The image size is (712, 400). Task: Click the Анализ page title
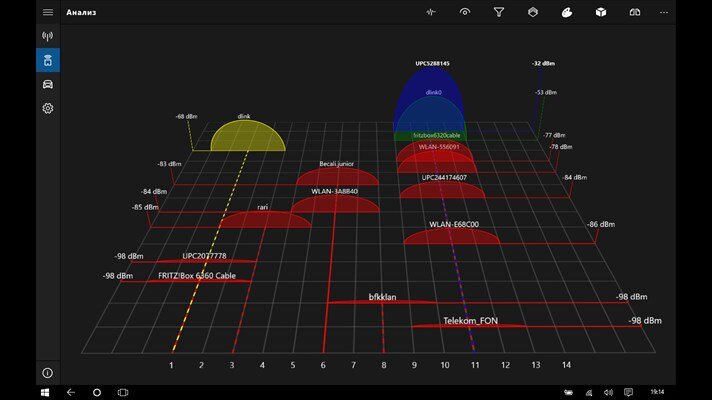click(82, 13)
